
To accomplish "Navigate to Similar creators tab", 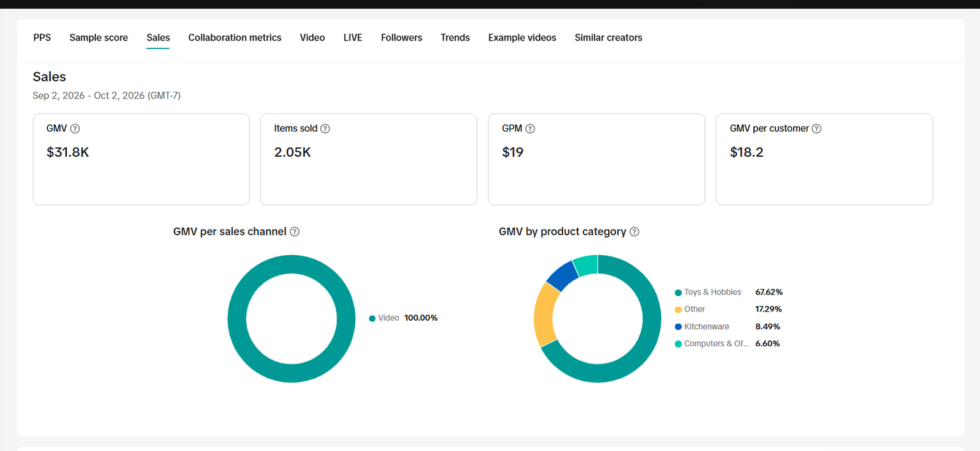I will pyautogui.click(x=608, y=37).
